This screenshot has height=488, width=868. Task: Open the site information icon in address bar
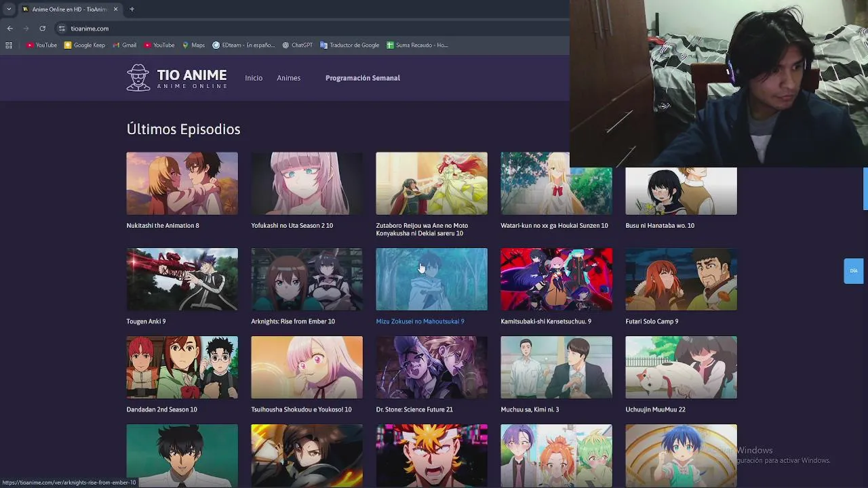[x=62, y=28]
